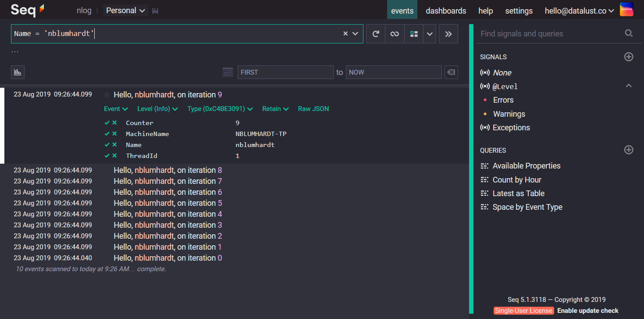Clear the date range filter
The width and height of the screenshot is (644, 319).
[451, 72]
